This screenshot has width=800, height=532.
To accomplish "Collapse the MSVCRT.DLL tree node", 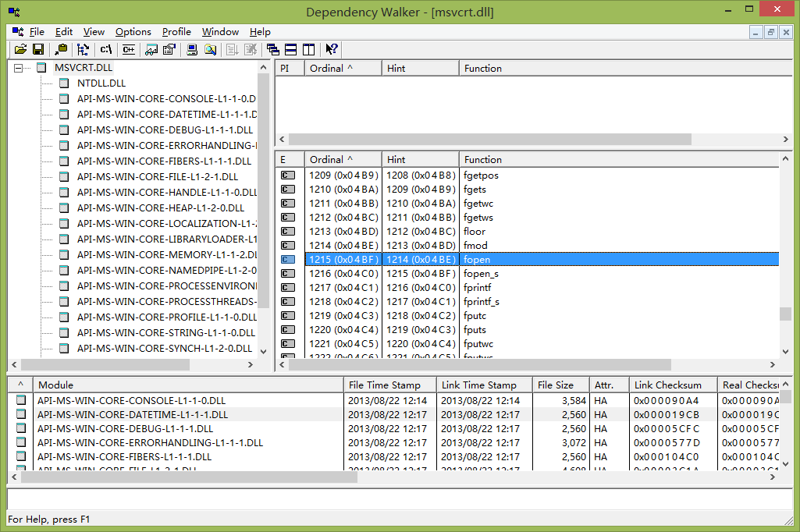I will (x=19, y=68).
